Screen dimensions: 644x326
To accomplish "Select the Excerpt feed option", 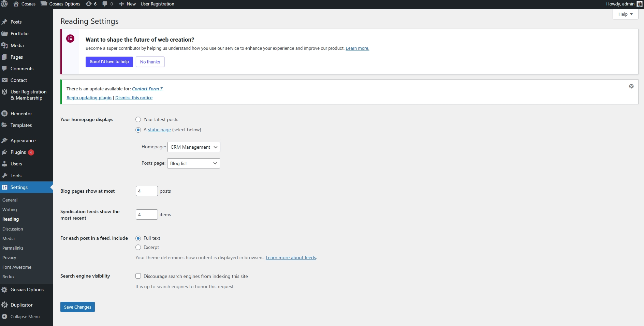I will coord(138,247).
